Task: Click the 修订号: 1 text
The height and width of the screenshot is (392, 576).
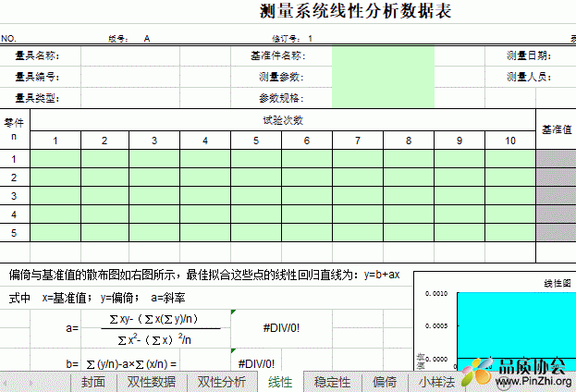Action: (292, 39)
